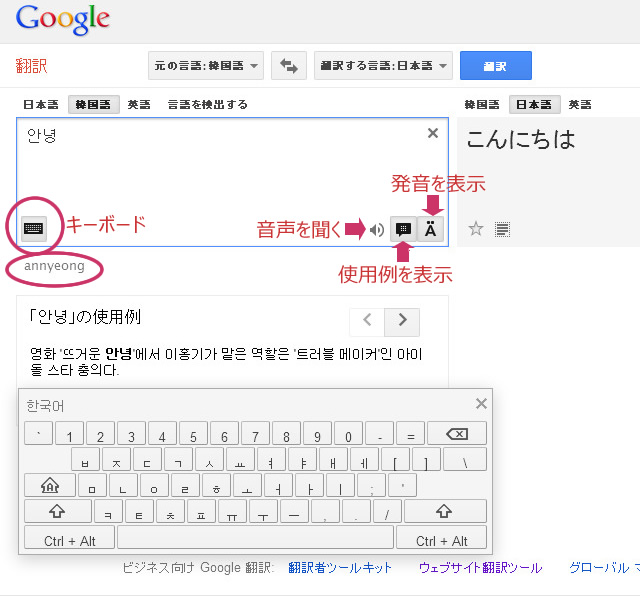Click the backtick key
The image size is (640, 596).
[x=38, y=433]
